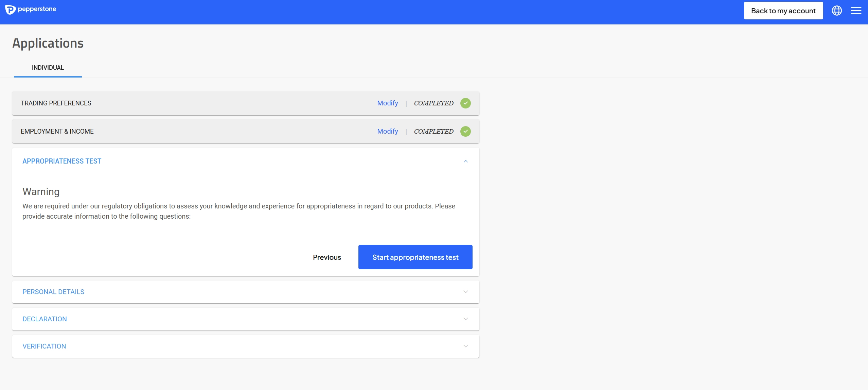Click the Applications page title
The image size is (868, 390).
click(48, 43)
